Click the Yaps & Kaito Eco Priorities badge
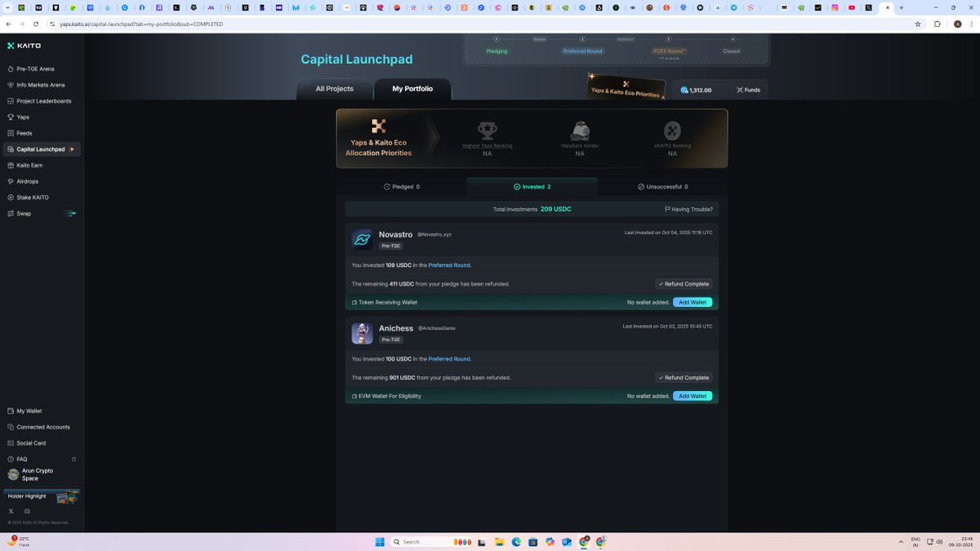Image resolution: width=980 pixels, height=551 pixels. (626, 87)
